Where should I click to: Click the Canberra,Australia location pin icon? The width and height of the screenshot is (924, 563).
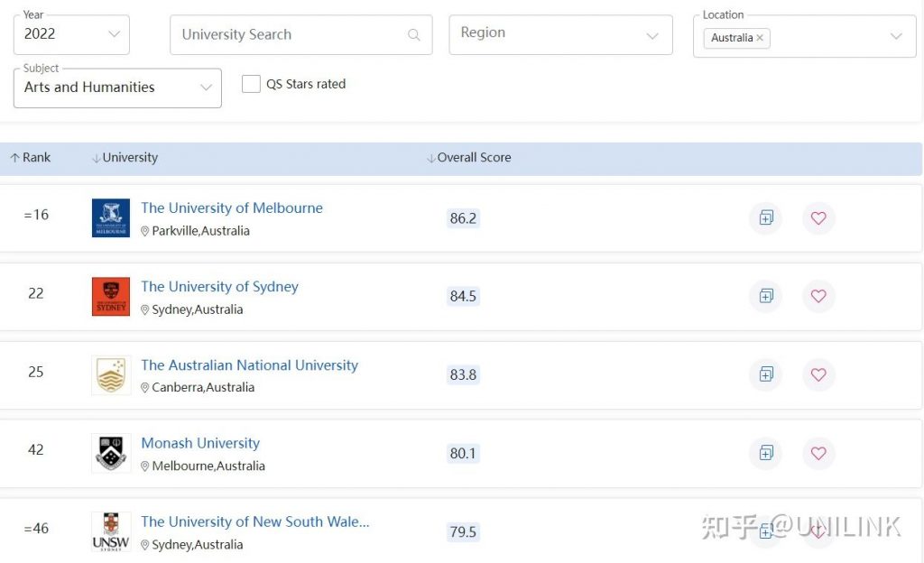tap(145, 388)
